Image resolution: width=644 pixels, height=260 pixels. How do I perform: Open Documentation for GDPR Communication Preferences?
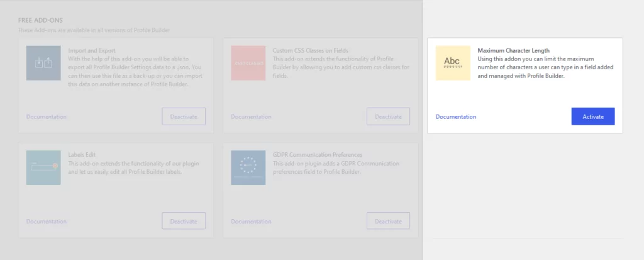[x=251, y=222]
